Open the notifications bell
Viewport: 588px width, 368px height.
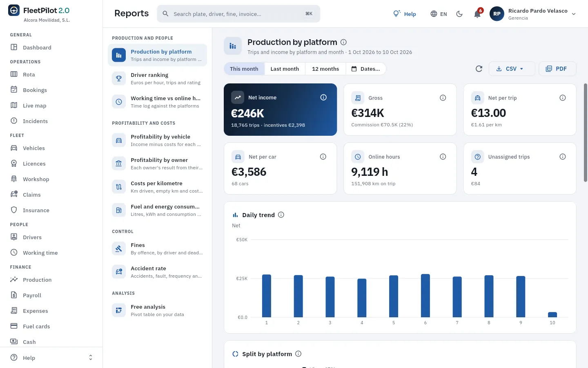pyautogui.click(x=477, y=14)
